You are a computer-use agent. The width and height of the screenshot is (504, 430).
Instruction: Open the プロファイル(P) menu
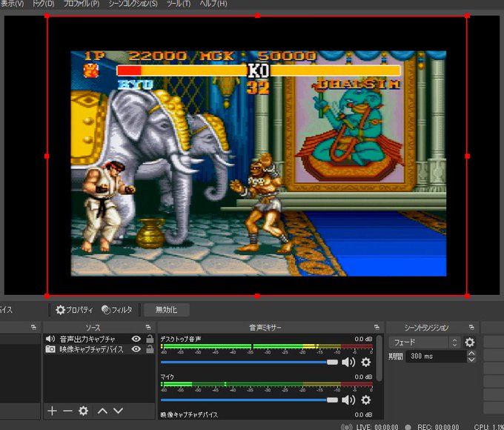82,4
